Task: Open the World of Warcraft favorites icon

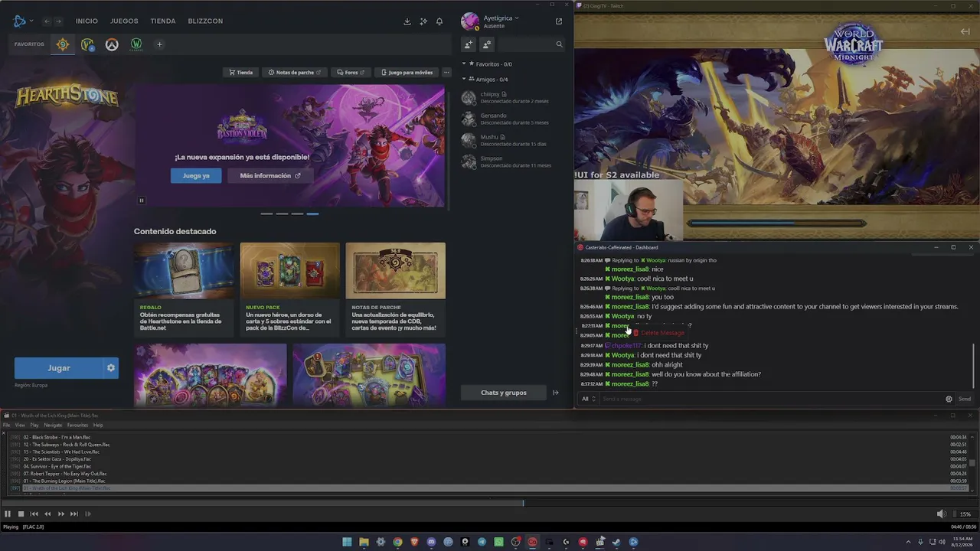Action: coord(87,44)
